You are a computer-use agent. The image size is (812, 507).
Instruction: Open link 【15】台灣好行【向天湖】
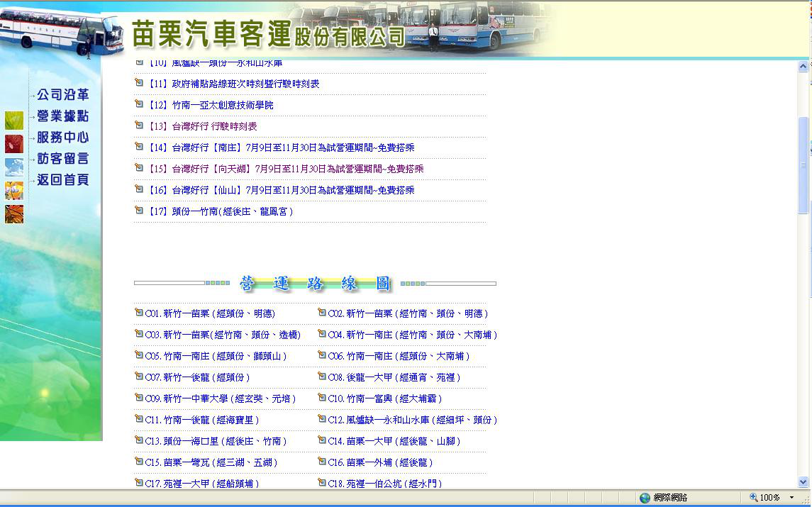285,169
